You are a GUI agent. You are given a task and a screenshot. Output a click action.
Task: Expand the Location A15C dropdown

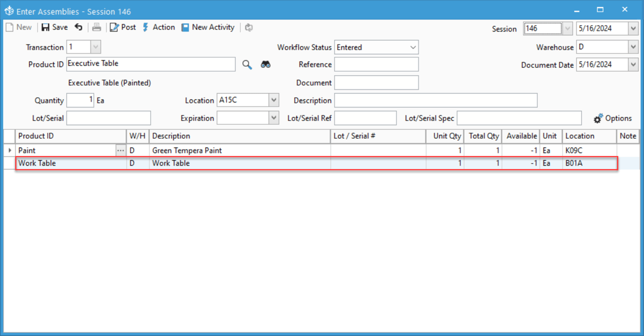point(274,100)
